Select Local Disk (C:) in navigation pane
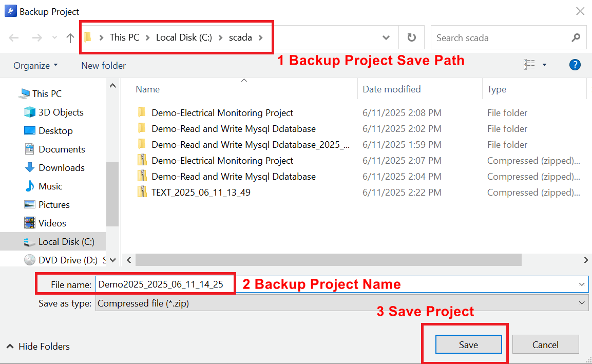 click(53, 241)
